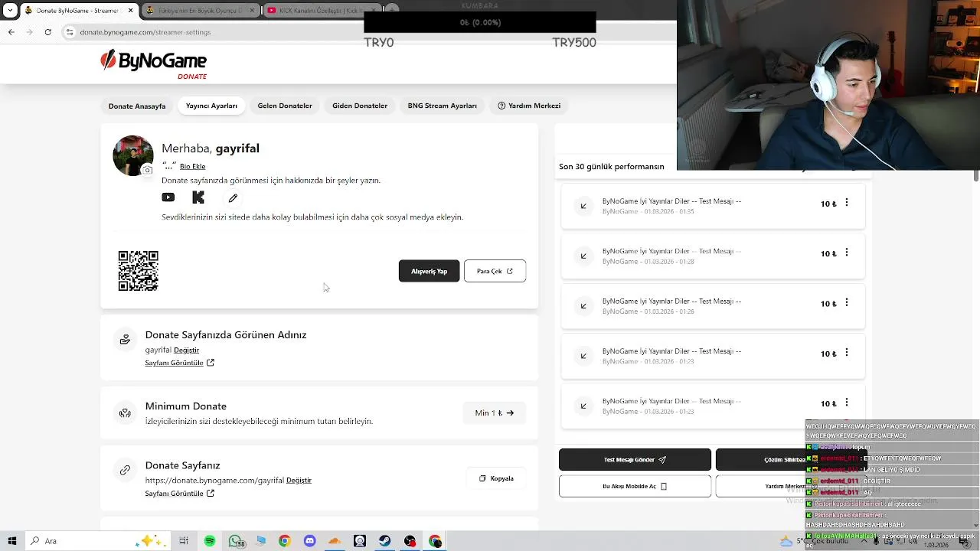Open Steam from the taskbar
Viewport: 980px width, 551px height.
click(x=385, y=541)
